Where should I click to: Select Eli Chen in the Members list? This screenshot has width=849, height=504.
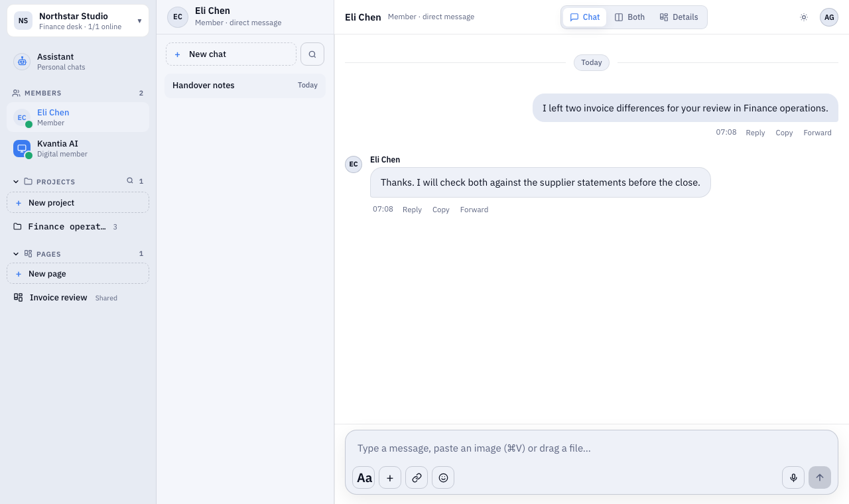click(x=78, y=117)
